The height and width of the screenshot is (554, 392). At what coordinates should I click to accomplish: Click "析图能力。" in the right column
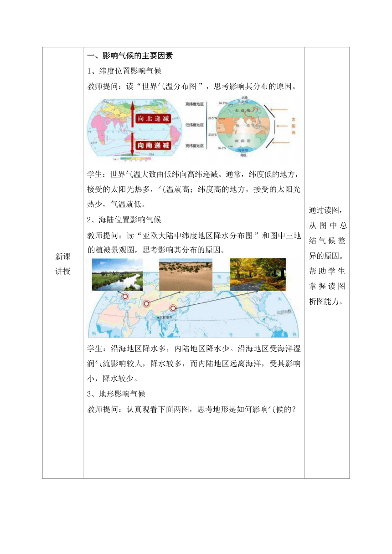(327, 301)
